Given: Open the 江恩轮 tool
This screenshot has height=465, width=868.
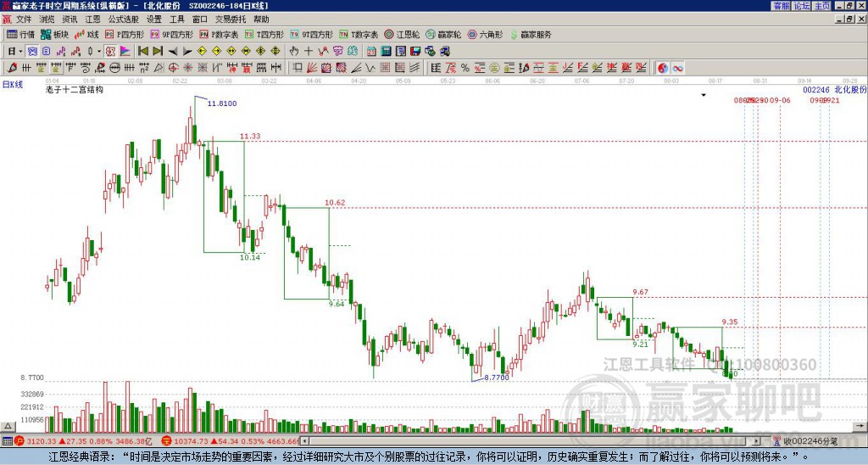Looking at the screenshot, I should (402, 34).
